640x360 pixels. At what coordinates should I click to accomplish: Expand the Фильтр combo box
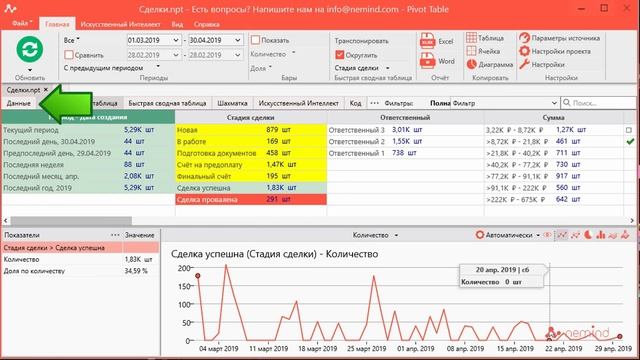[x=554, y=103]
